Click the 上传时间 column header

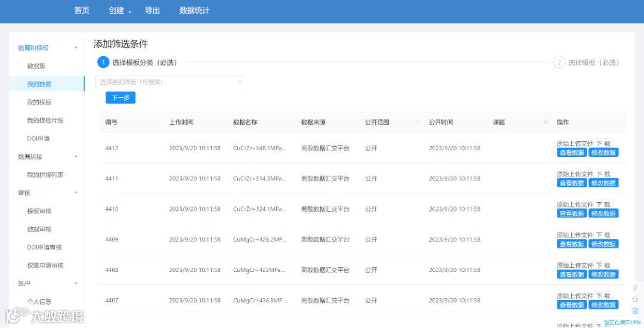pos(181,122)
